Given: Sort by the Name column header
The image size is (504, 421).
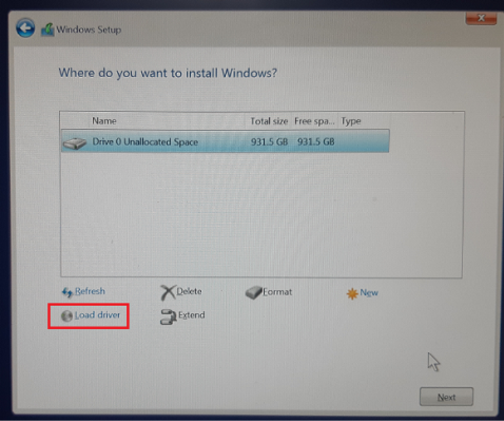Looking at the screenshot, I should click(x=104, y=121).
